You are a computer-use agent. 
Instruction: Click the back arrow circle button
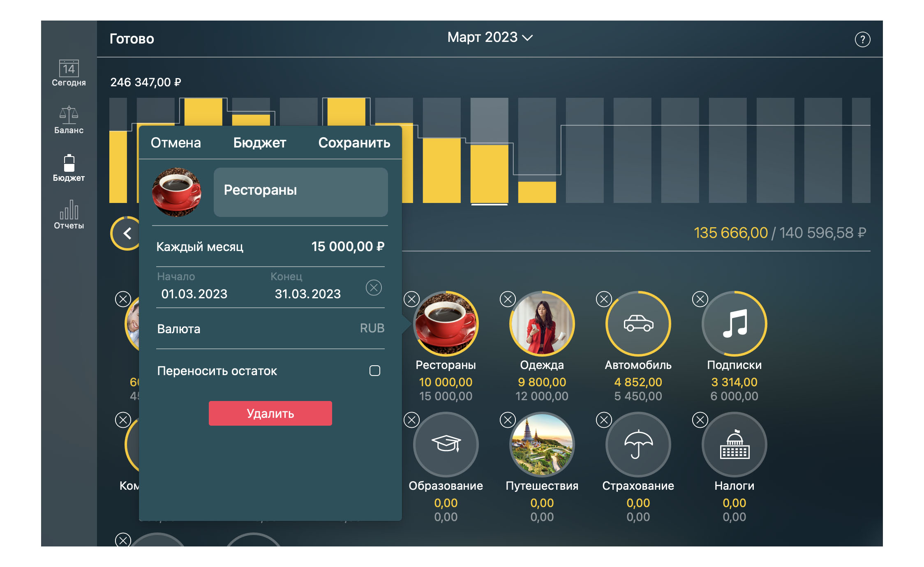[x=127, y=233]
